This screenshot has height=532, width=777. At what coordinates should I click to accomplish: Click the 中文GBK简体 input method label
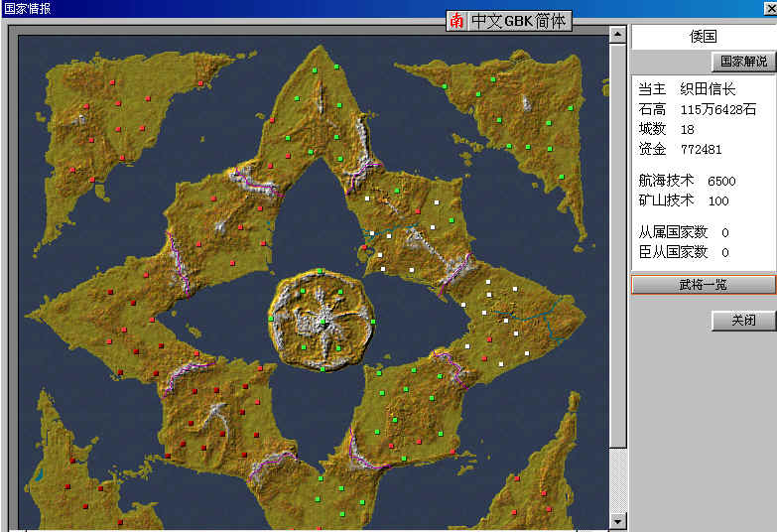click(x=518, y=21)
